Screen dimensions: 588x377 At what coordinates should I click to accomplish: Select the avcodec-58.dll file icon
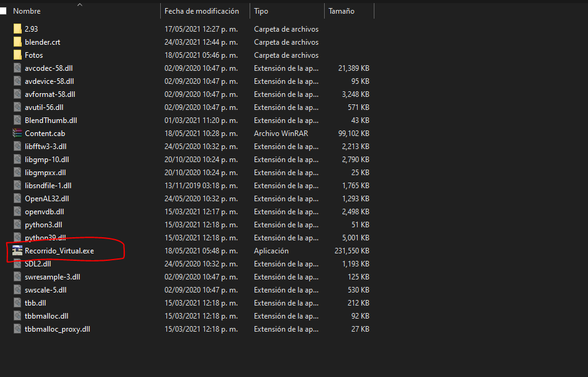coord(17,68)
